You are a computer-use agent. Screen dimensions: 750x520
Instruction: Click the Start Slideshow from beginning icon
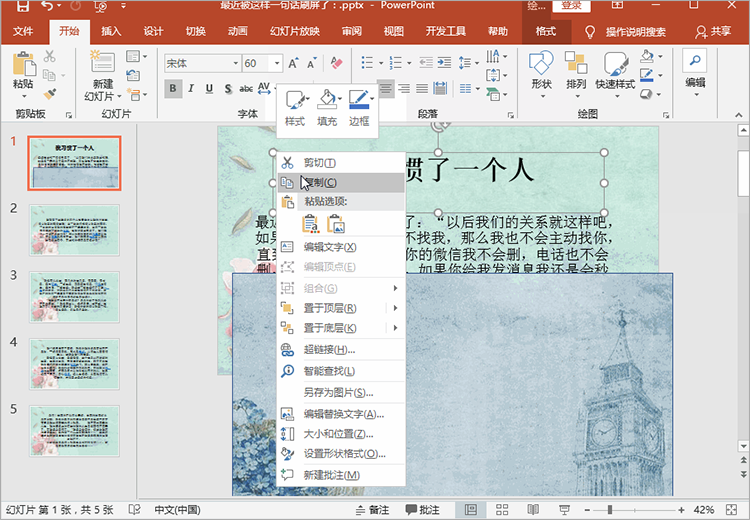101,6
